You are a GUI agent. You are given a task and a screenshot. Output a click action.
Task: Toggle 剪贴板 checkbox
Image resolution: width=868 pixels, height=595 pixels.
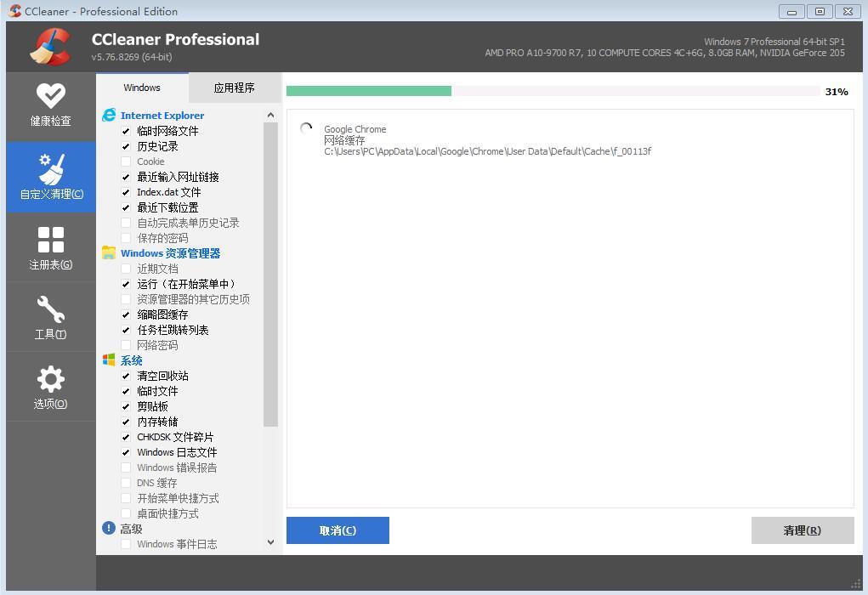click(126, 406)
